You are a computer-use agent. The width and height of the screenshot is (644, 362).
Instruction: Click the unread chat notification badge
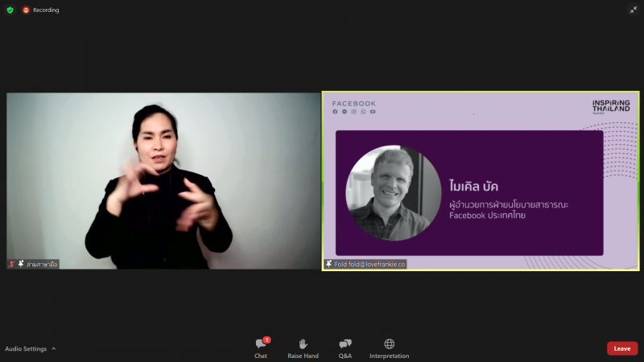(267, 339)
